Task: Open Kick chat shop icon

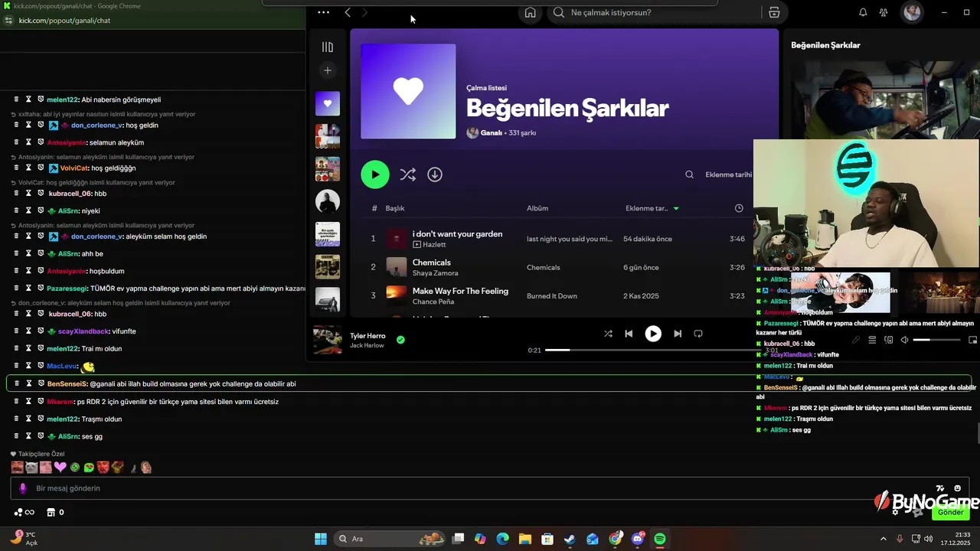Action: pos(51,512)
